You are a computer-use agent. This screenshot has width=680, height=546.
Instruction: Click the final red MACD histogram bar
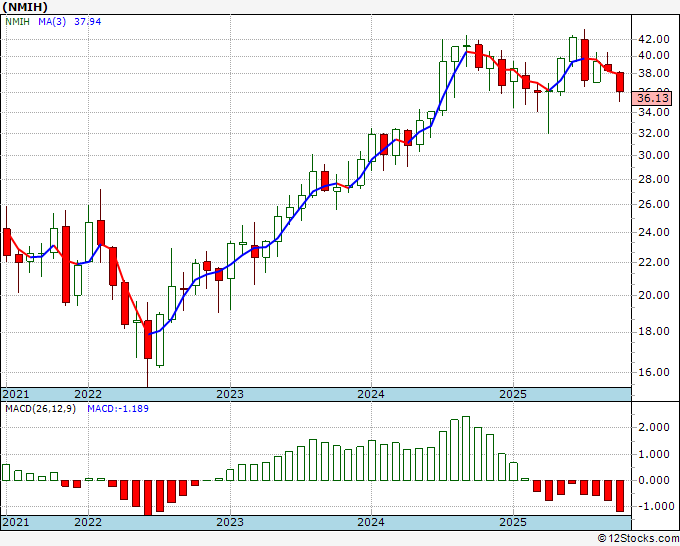click(x=620, y=496)
